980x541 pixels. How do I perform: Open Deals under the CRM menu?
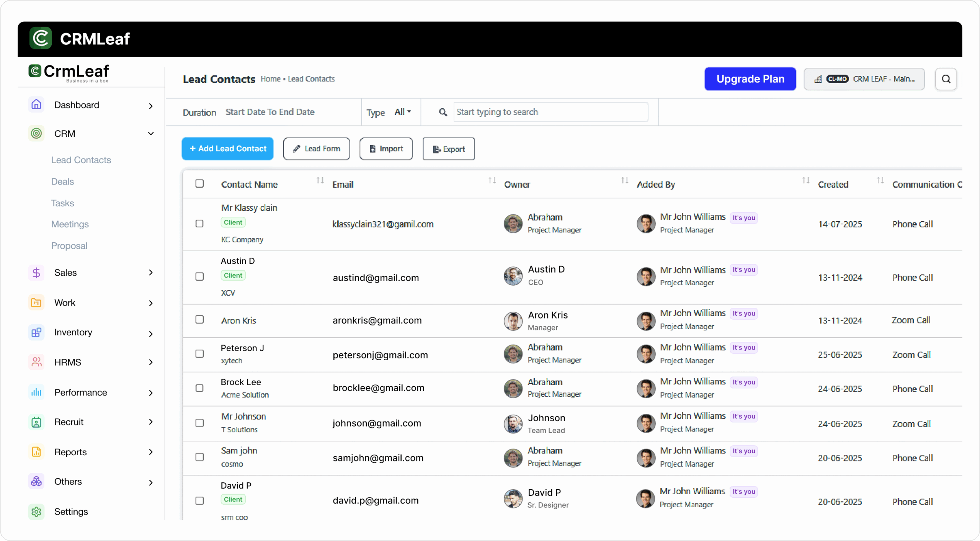62,181
